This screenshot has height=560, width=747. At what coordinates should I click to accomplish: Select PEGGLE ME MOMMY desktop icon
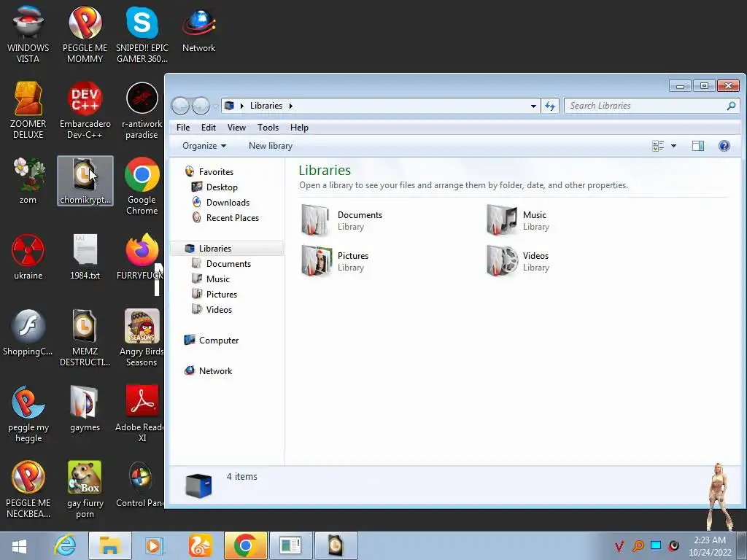85,34
